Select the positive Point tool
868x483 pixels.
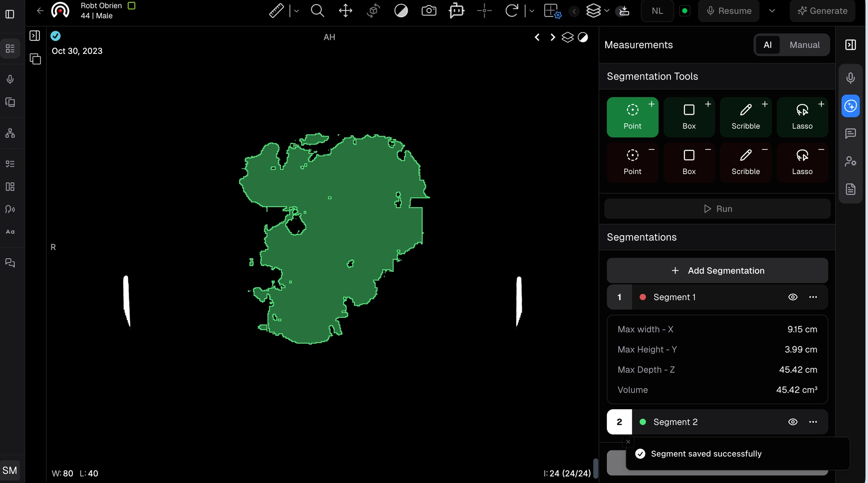pyautogui.click(x=632, y=117)
